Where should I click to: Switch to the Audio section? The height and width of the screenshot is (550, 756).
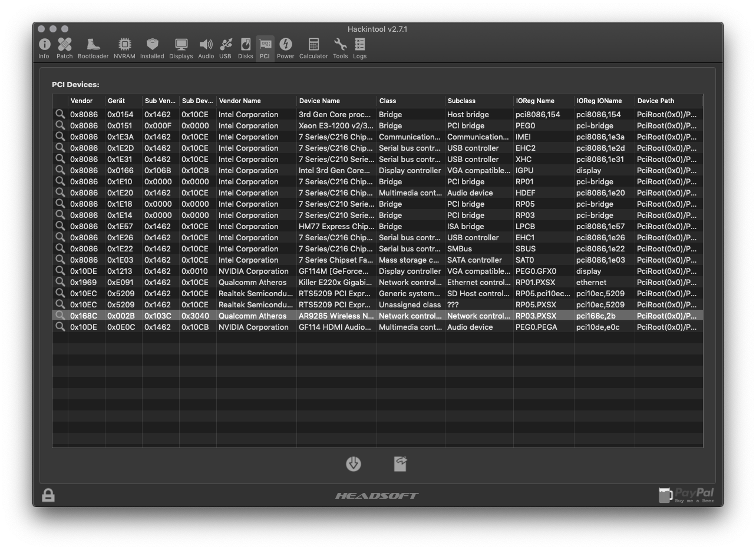(206, 49)
